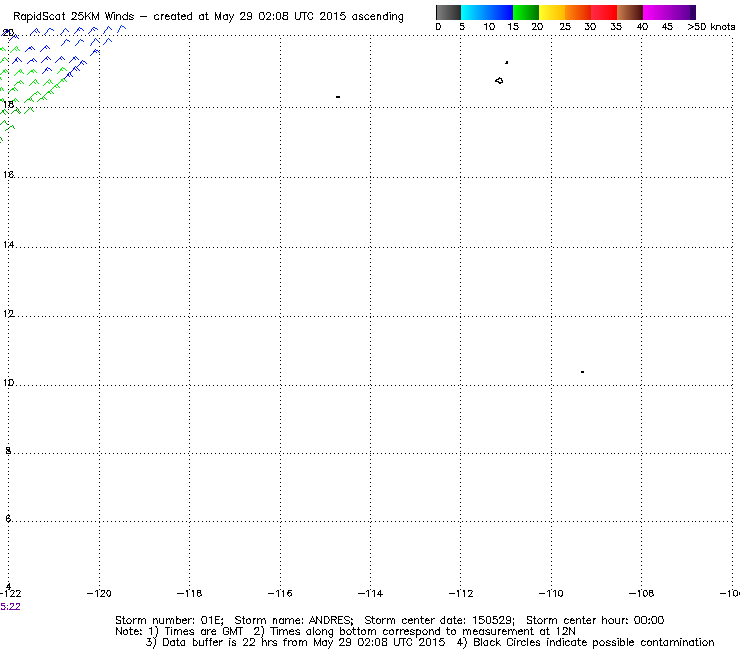This screenshot has width=740, height=650.
Task: Click the small island outline near -111 longitude
Action: click(499, 81)
